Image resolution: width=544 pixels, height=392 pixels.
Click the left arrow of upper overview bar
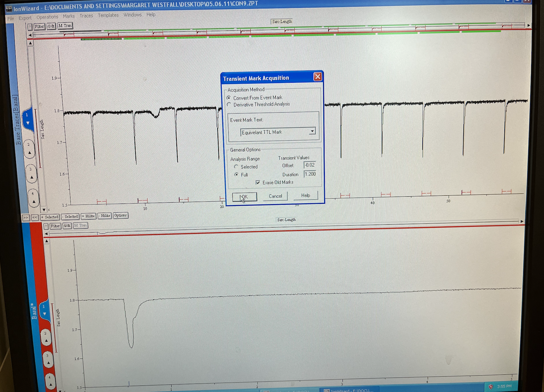[x=30, y=35]
